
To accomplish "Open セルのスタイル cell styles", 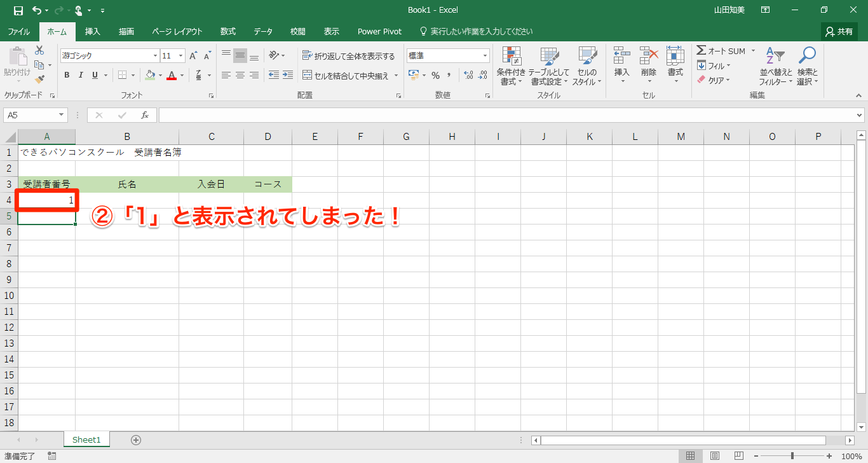I will (x=587, y=66).
